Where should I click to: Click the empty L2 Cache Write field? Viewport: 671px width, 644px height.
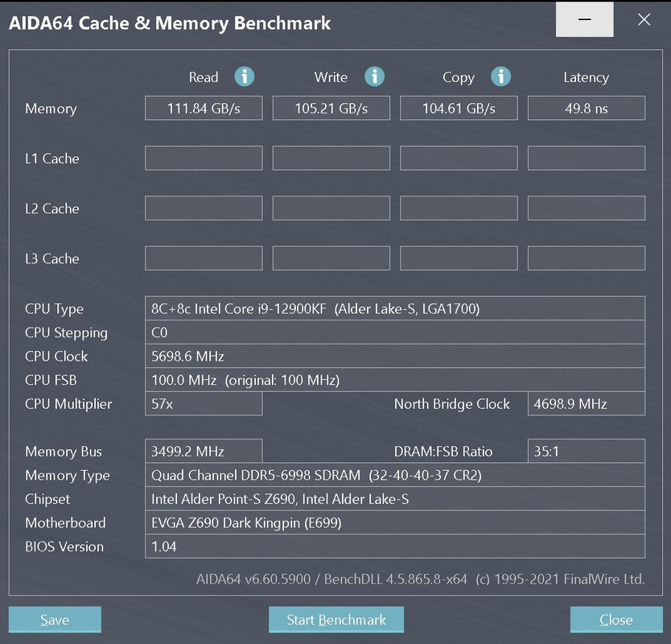331,208
